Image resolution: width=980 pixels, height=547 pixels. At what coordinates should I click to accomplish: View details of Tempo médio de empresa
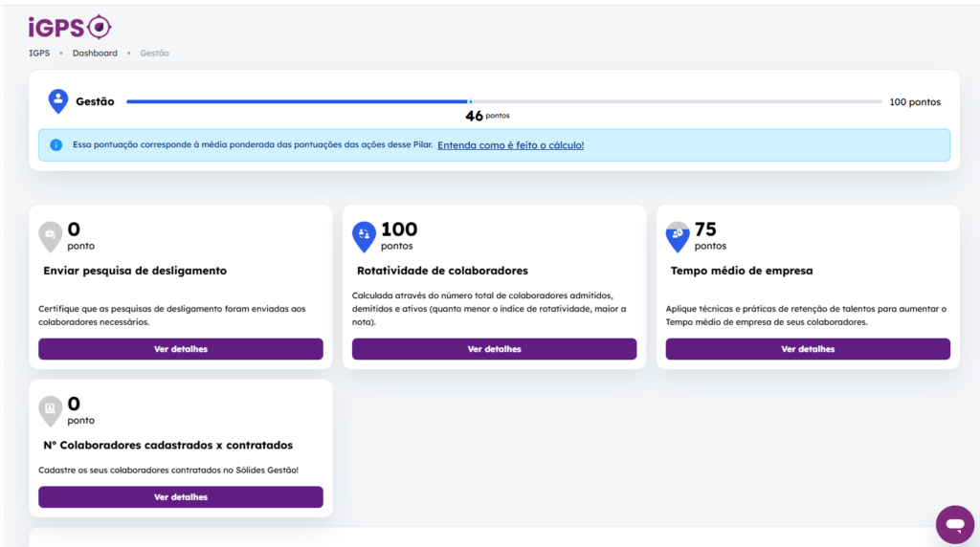[x=808, y=349]
